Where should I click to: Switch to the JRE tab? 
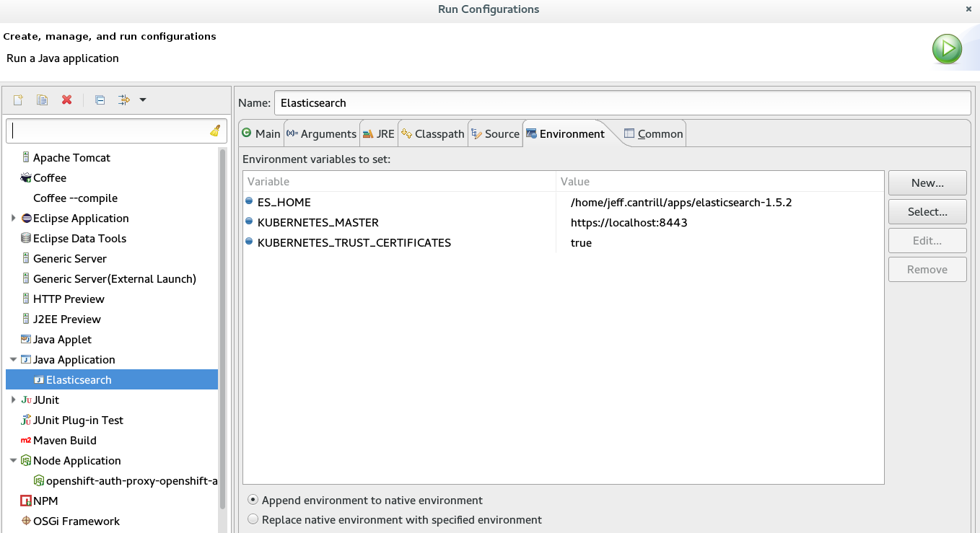[x=379, y=133]
